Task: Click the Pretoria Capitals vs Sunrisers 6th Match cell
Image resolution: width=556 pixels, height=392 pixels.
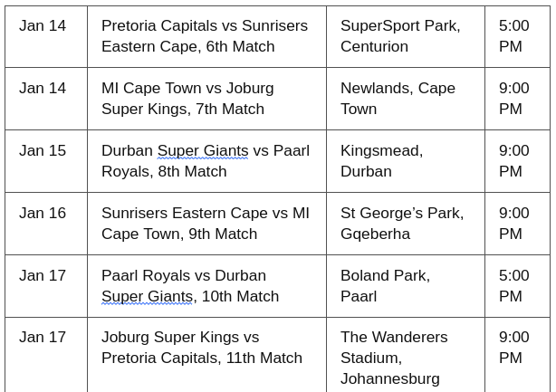Action: [x=206, y=36]
